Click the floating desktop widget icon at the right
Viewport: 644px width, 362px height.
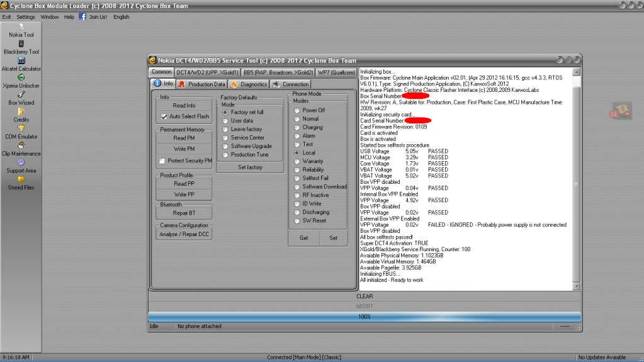621,111
